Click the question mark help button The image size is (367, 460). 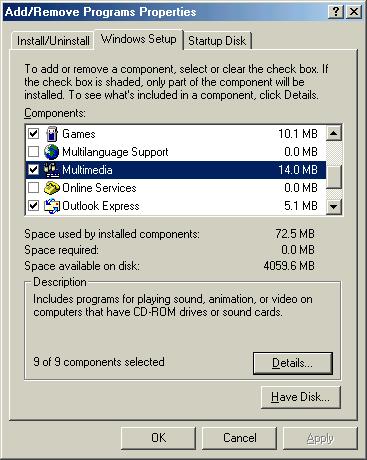[x=336, y=12]
